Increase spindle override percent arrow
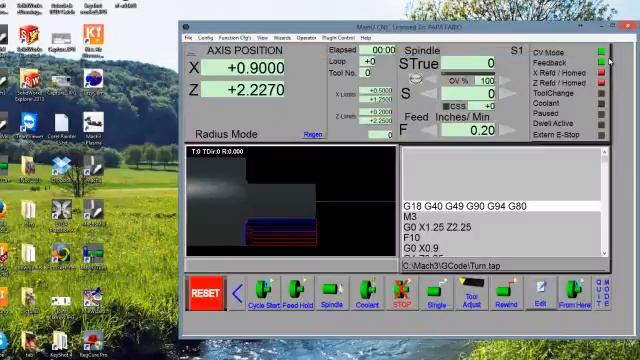The image size is (640, 360). click(x=505, y=80)
